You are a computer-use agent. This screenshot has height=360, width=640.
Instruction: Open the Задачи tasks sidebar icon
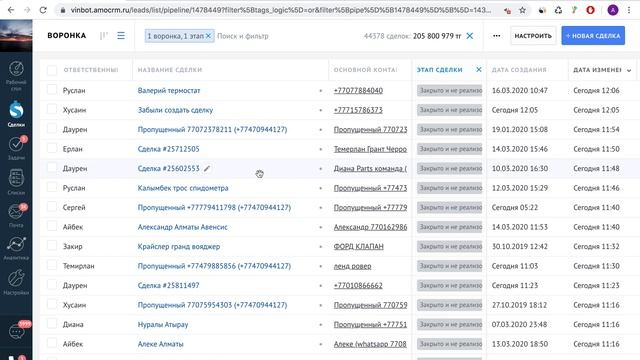16,148
